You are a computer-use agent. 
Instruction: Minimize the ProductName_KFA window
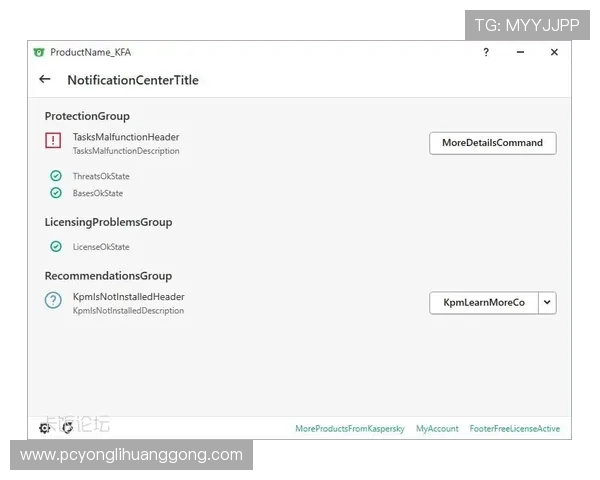point(520,52)
